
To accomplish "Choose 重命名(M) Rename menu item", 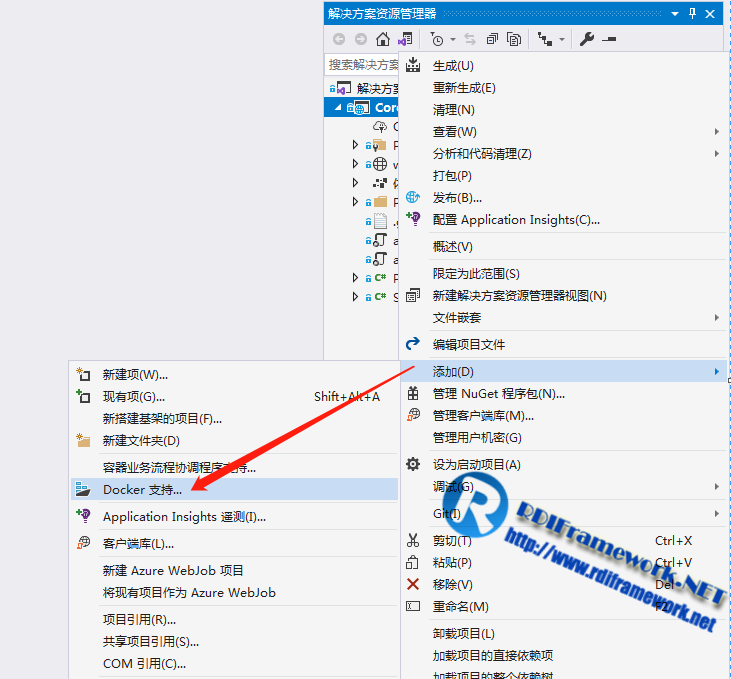I will point(562,606).
